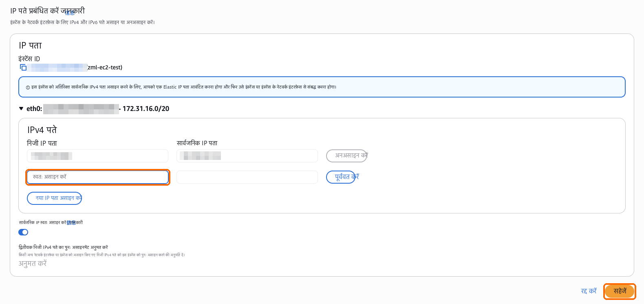The height and width of the screenshot is (304, 644).
Task: Collapse the eth0 network interface section
Action: [21, 109]
